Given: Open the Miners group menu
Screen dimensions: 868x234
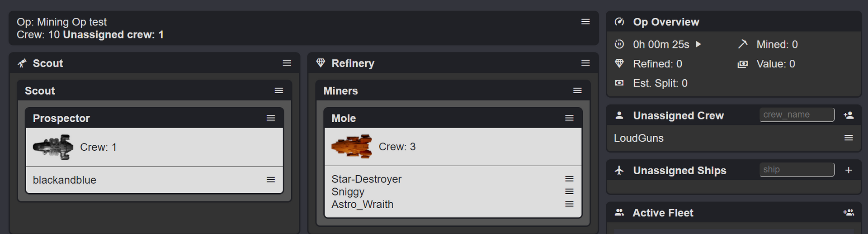Looking at the screenshot, I should pyautogui.click(x=577, y=91).
